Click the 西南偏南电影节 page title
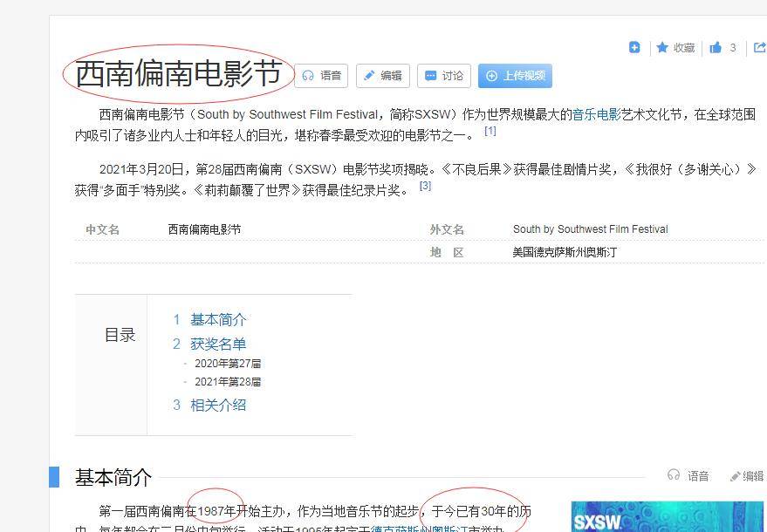Screen dimensions: 767x532 click(179, 74)
